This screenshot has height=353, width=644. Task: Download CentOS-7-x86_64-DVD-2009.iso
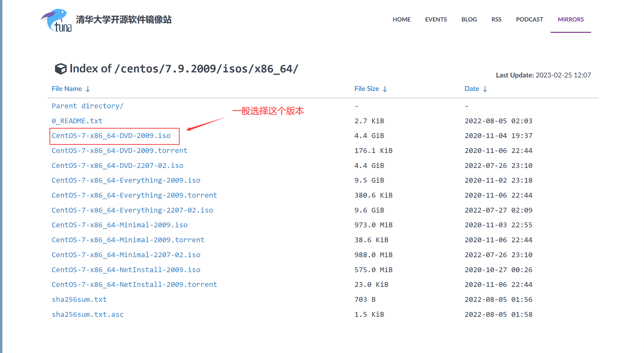[111, 136]
